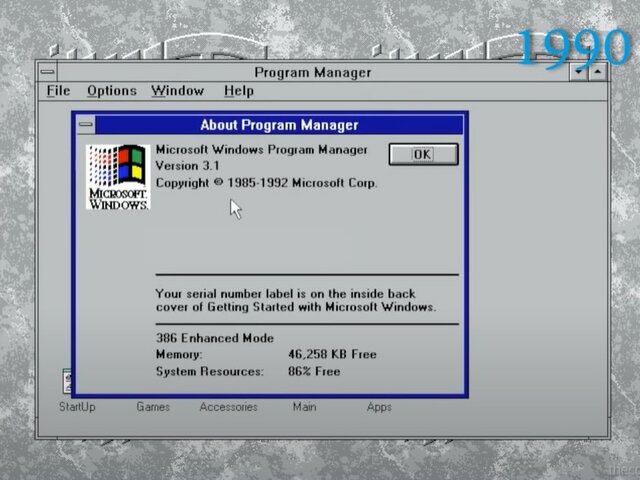This screenshot has height=480, width=640.
Task: Click the 'Version 3.1' text
Action: 187,166
